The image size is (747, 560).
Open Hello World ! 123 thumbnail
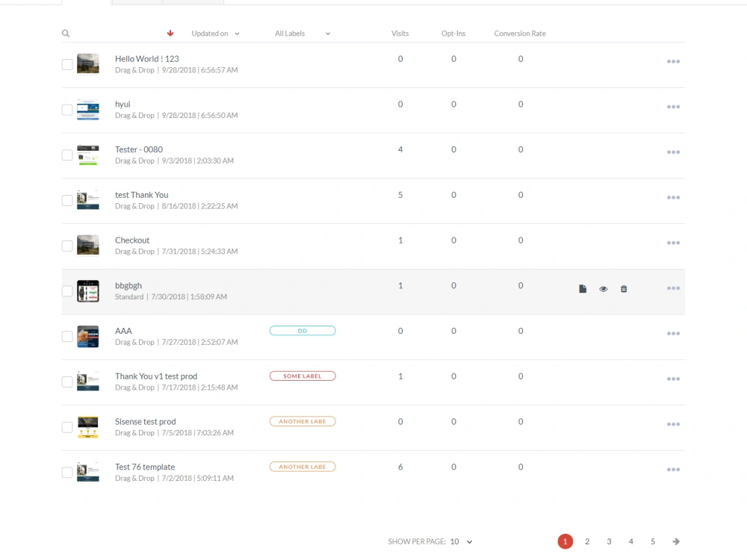click(88, 63)
